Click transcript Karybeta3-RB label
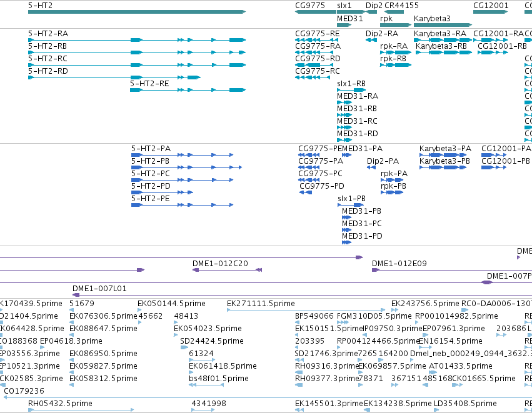 coord(441,46)
